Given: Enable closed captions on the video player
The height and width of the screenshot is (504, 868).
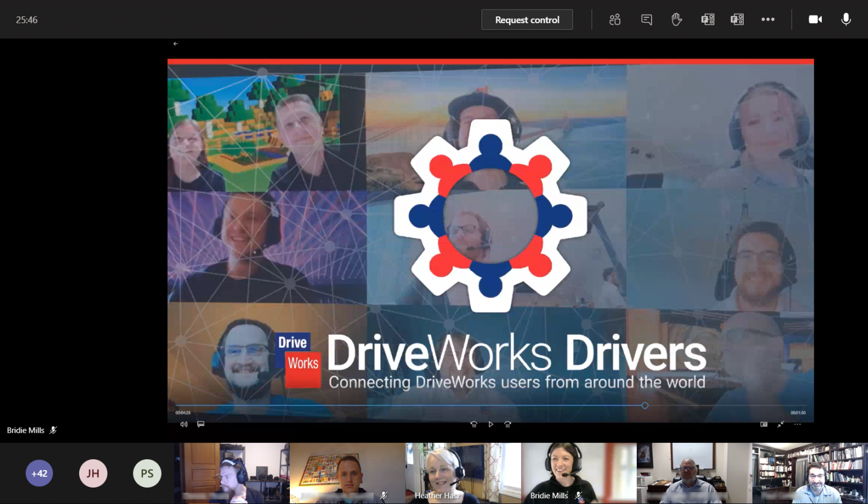Looking at the screenshot, I should tap(201, 424).
